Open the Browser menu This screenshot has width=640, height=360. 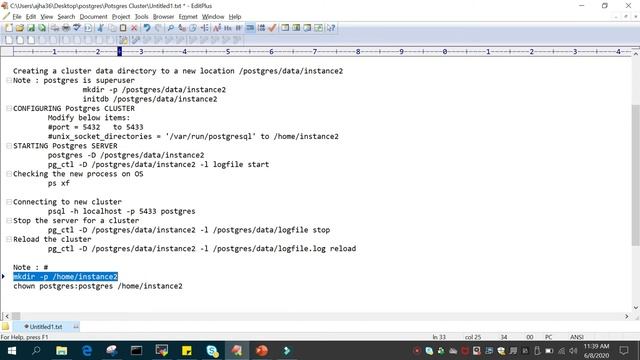pos(163,17)
